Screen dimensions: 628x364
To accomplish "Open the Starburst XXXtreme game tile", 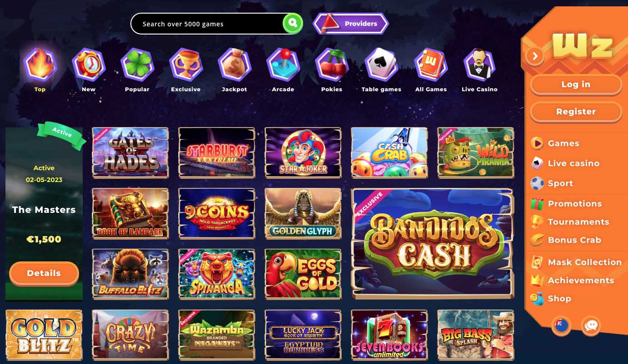I will pyautogui.click(x=217, y=152).
